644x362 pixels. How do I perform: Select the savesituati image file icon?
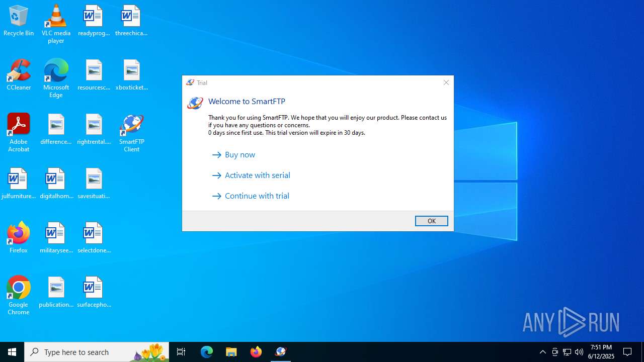tap(94, 184)
